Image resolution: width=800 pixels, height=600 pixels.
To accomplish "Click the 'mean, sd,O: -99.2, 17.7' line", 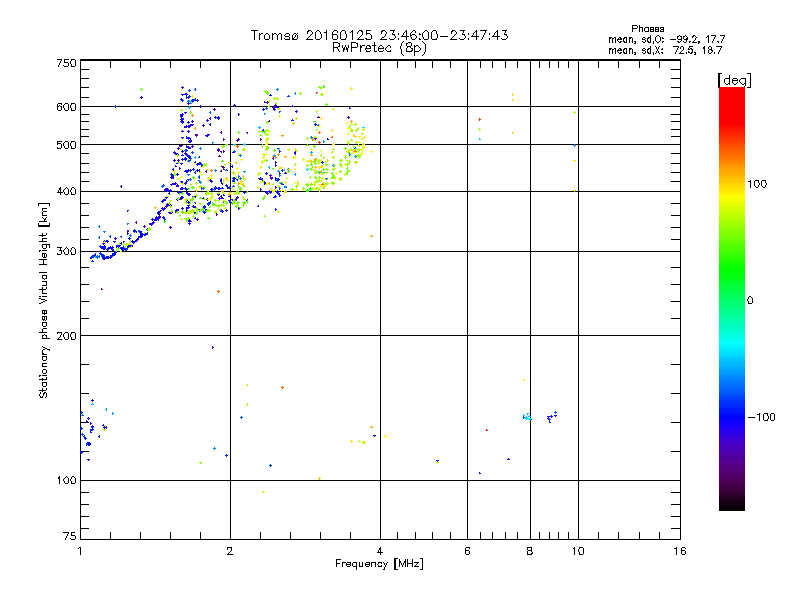I will 666,39.
